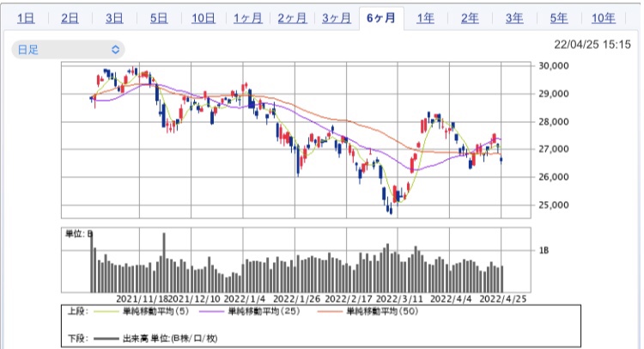644x349 pixels.
Task: Click the 30,000 price axis label
Action: [553, 66]
